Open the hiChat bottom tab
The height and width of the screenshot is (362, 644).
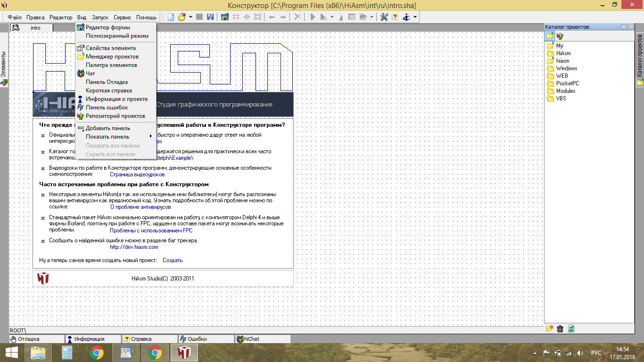[x=263, y=339]
